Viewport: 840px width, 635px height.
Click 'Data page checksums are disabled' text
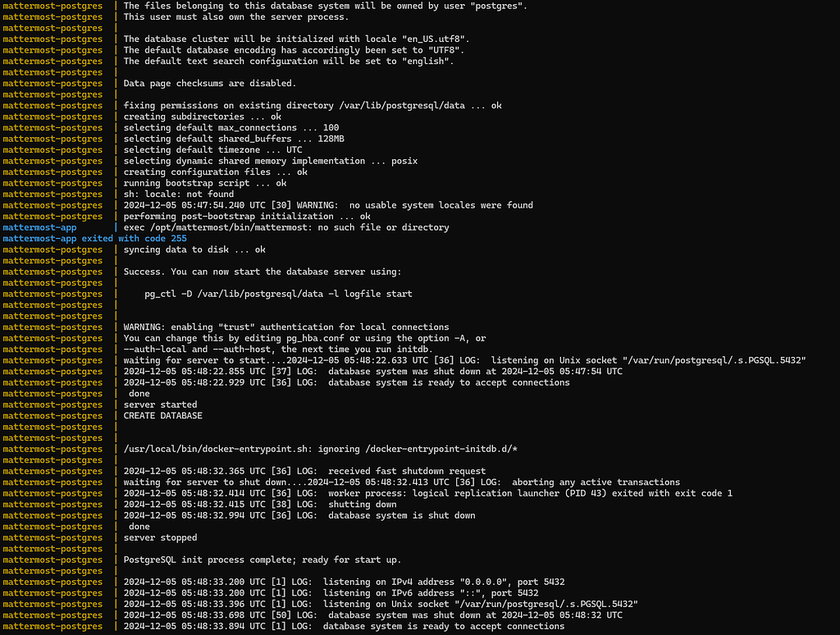coord(209,84)
